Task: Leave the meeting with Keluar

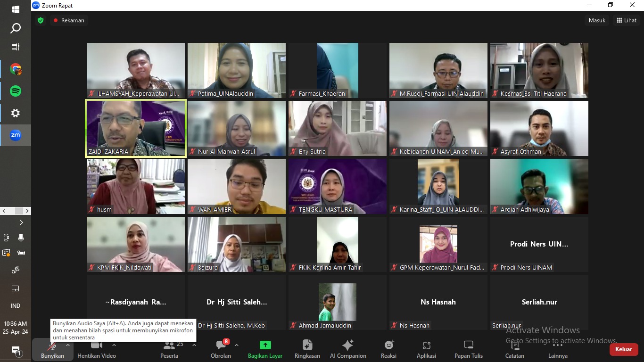Action: [624, 349]
